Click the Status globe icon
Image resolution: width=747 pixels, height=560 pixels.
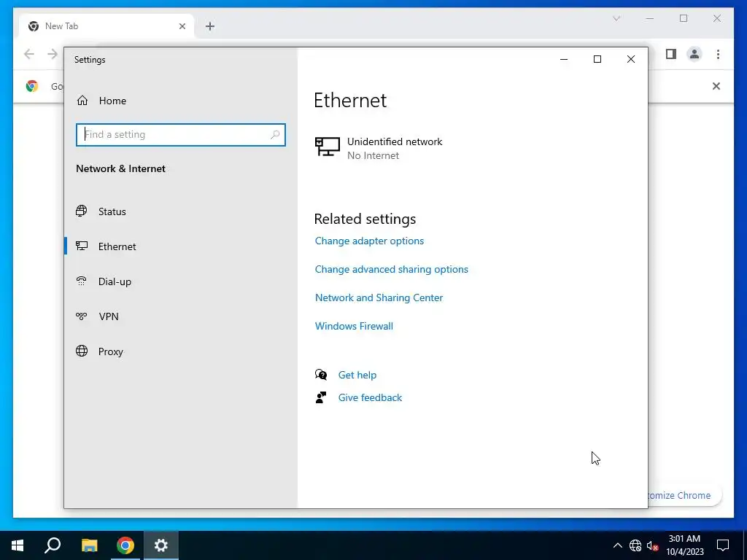(x=82, y=211)
